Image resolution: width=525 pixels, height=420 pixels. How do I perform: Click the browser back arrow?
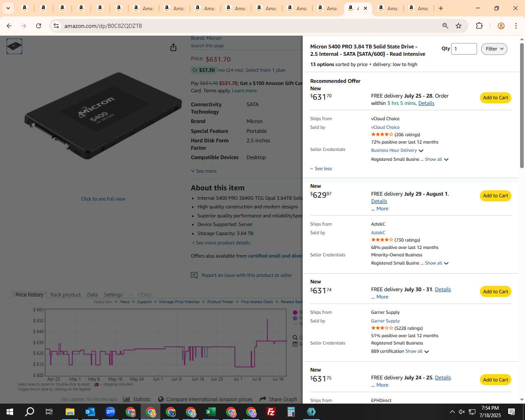coord(9,26)
